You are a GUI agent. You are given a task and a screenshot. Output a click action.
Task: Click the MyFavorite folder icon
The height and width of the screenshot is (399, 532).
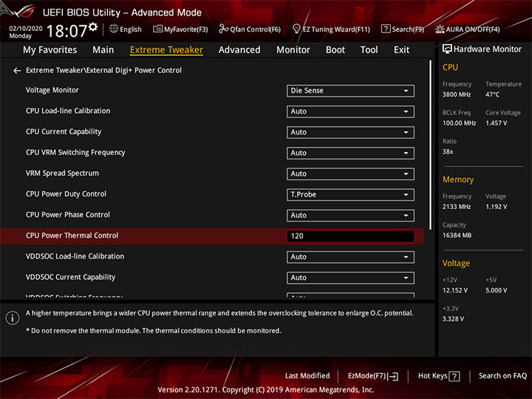click(158, 29)
